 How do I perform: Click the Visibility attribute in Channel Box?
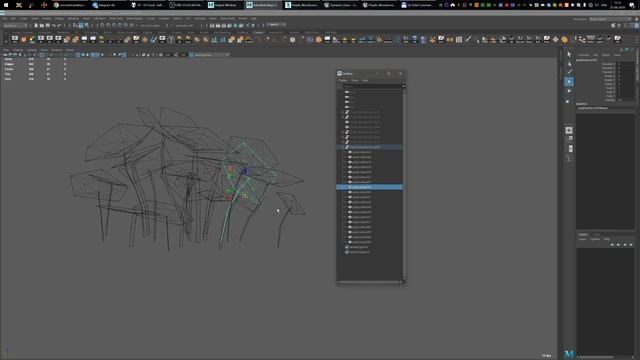pos(610,100)
